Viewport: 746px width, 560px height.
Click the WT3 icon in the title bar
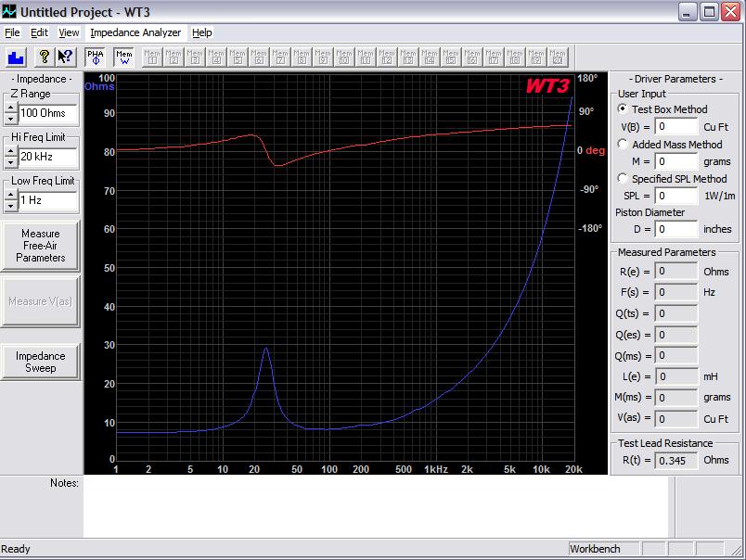pyautogui.click(x=9, y=11)
